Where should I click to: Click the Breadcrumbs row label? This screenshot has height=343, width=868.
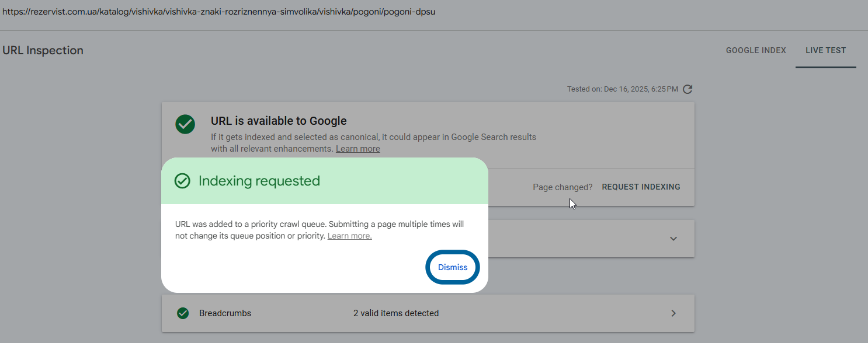[x=225, y=313]
